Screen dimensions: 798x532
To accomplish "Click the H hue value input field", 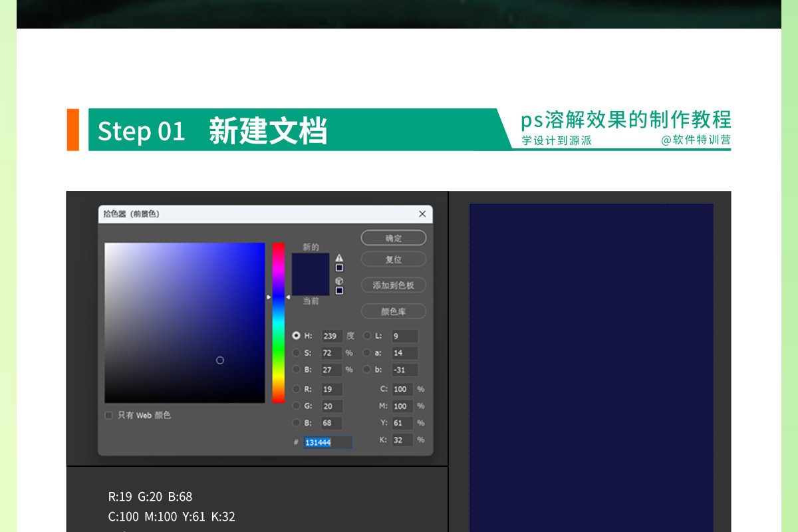I will pyautogui.click(x=332, y=336).
